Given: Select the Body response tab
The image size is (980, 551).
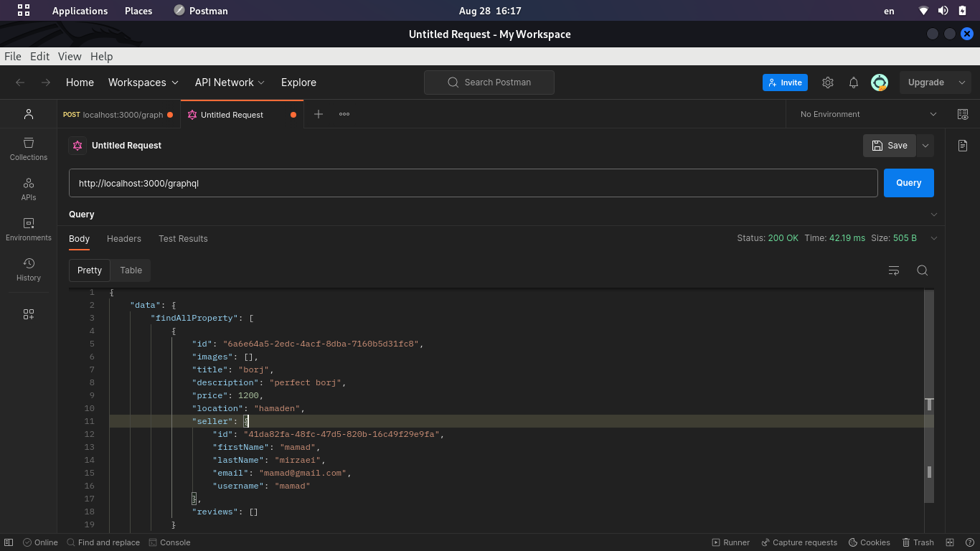Looking at the screenshot, I should click(79, 239).
